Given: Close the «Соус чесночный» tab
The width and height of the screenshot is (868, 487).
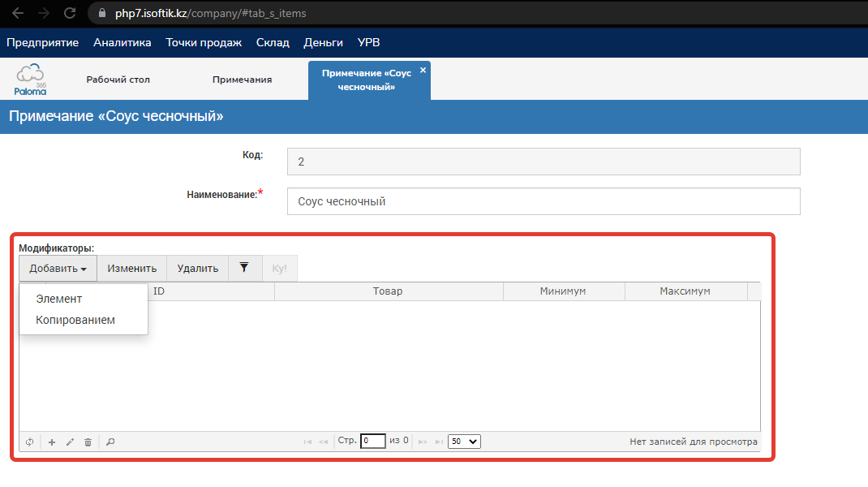Looking at the screenshot, I should point(423,71).
